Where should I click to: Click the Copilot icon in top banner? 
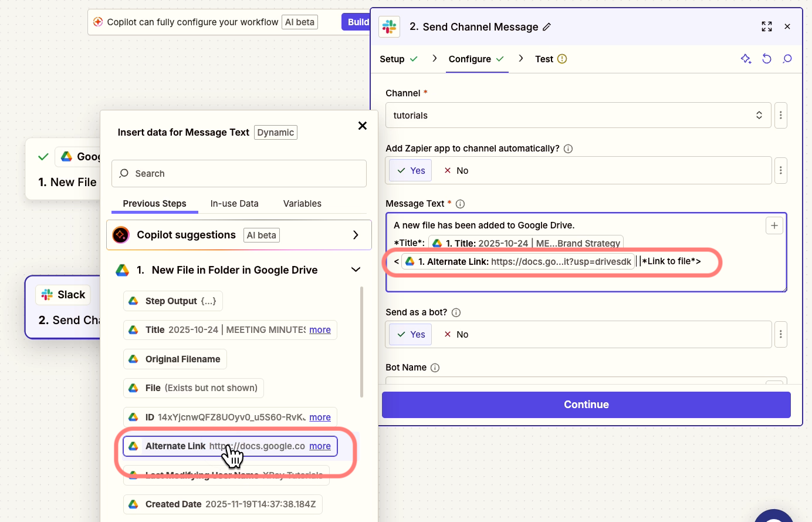click(x=98, y=22)
